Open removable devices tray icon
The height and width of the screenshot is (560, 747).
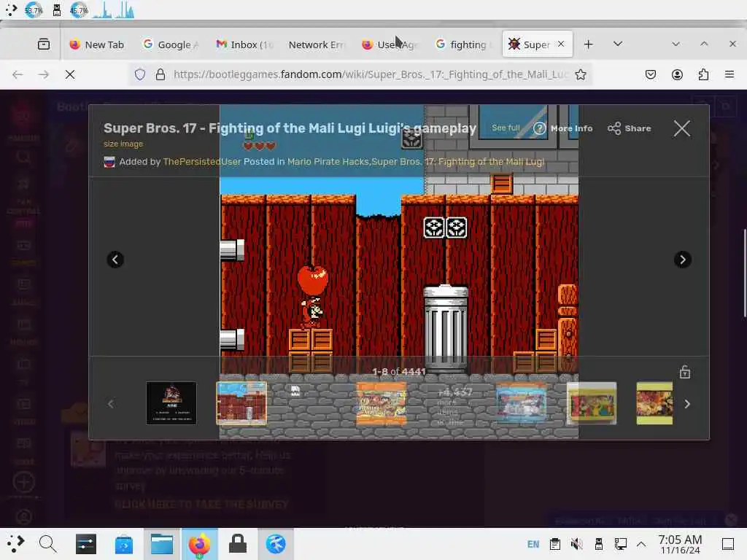598,544
